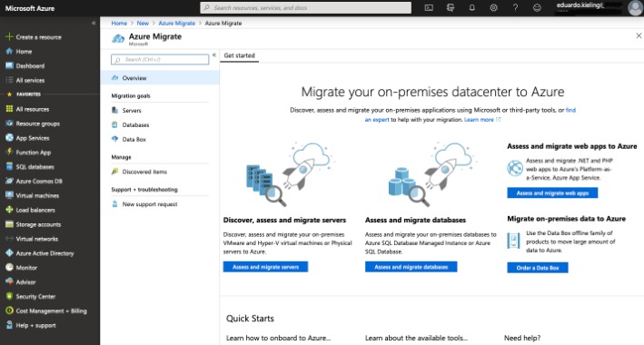Click the web apps globe icon
The height and width of the screenshot is (345, 644).
pos(515,168)
